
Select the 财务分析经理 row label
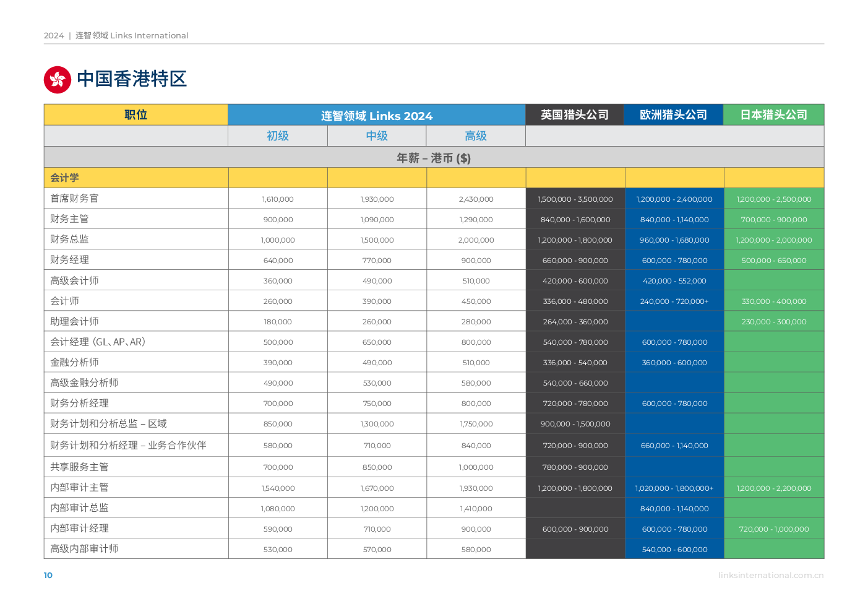pyautogui.click(x=79, y=403)
